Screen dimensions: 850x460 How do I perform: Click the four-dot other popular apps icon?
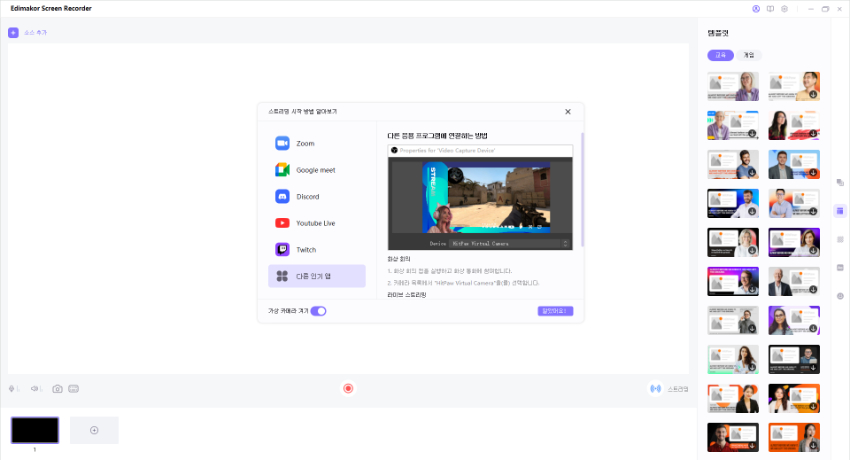[282, 276]
